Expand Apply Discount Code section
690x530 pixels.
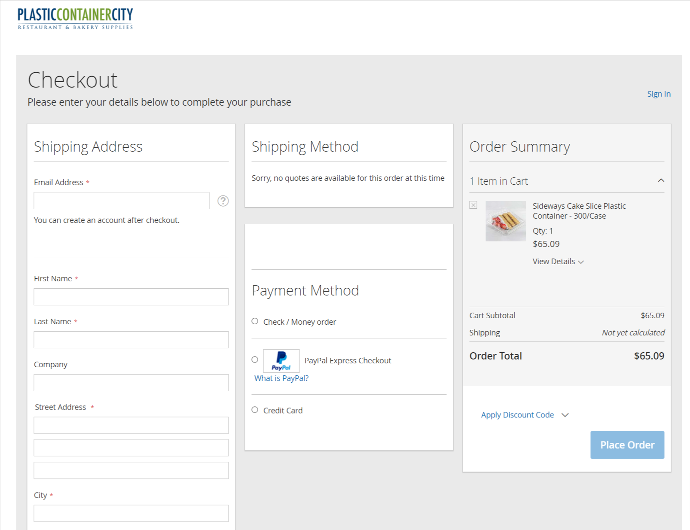click(525, 415)
